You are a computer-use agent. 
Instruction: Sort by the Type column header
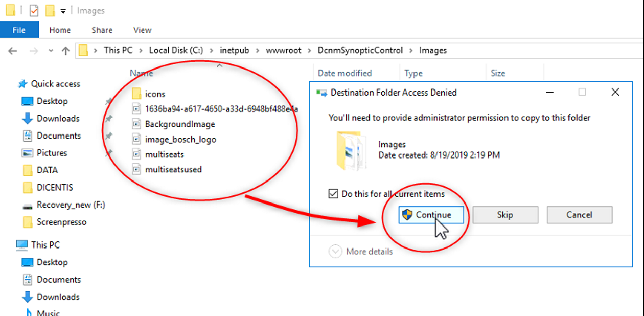point(413,73)
